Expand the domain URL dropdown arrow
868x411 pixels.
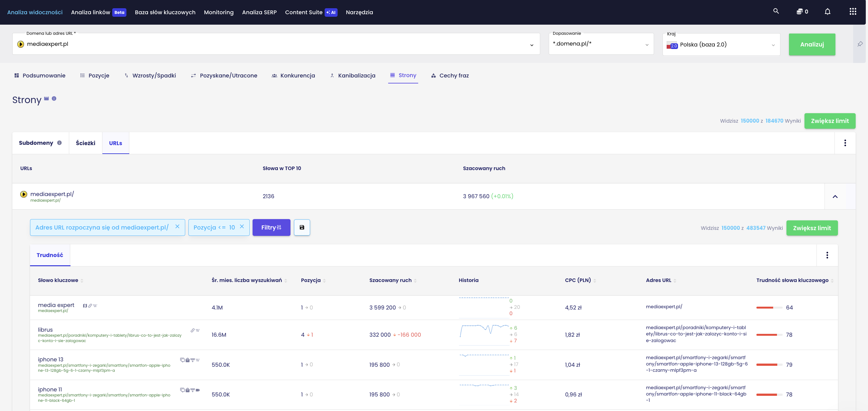(x=531, y=45)
